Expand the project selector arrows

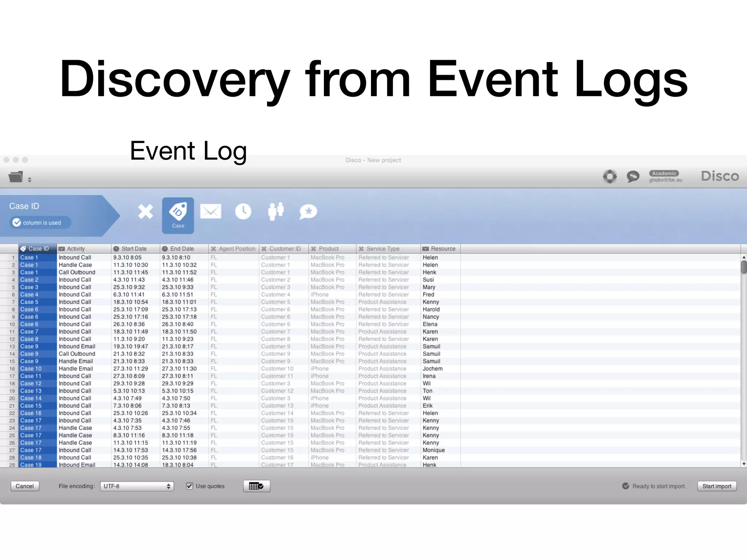[x=30, y=180]
